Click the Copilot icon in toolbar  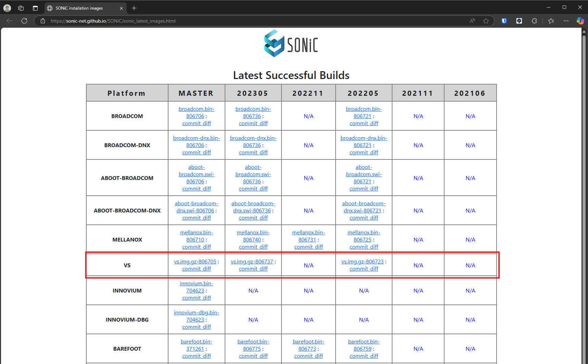pos(580,21)
